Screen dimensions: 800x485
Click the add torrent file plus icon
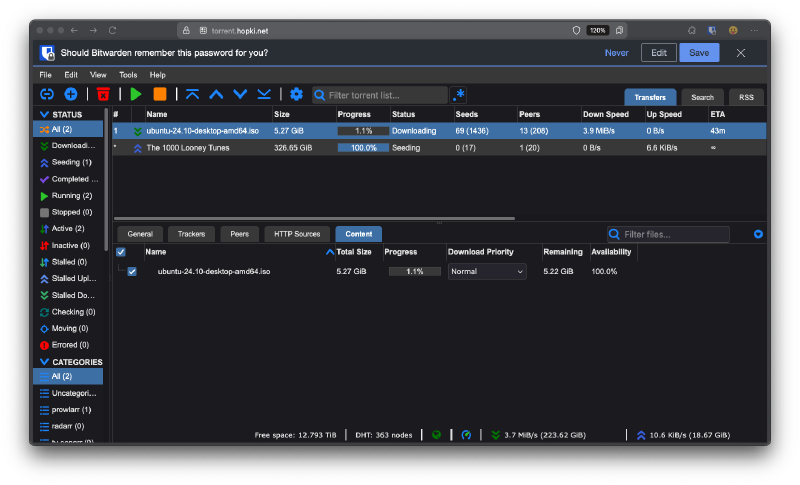[71, 94]
